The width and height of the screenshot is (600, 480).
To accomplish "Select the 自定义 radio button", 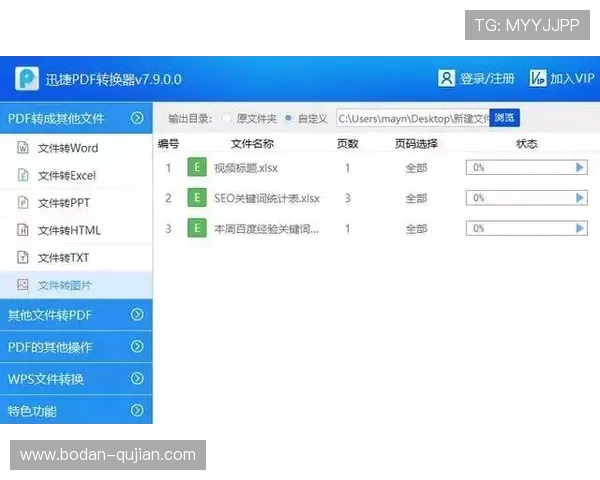I will click(x=288, y=118).
